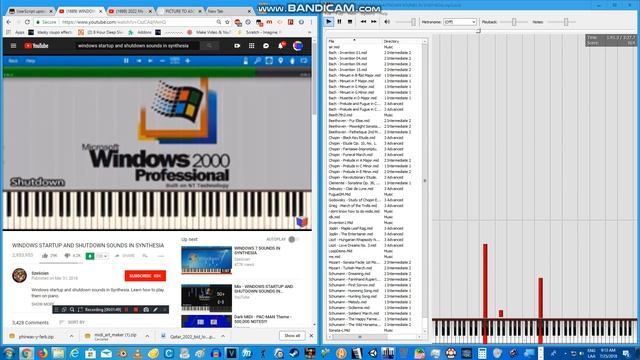Click the YouTube create video camera icon

pos(237,46)
